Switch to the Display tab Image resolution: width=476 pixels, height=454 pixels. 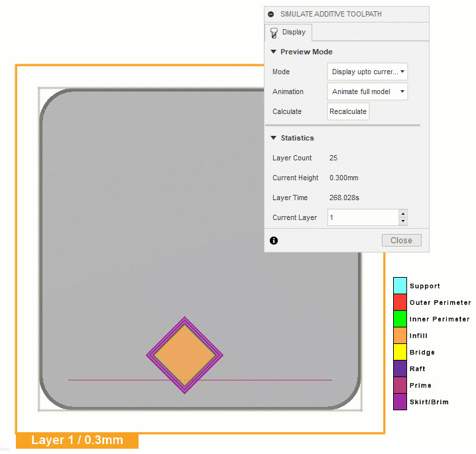pos(288,32)
